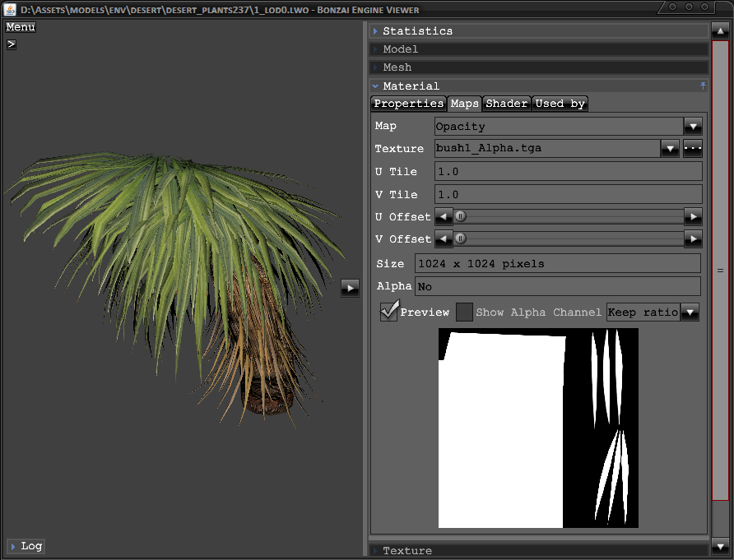
Task: Expand the Log panel
Action: tap(26, 546)
